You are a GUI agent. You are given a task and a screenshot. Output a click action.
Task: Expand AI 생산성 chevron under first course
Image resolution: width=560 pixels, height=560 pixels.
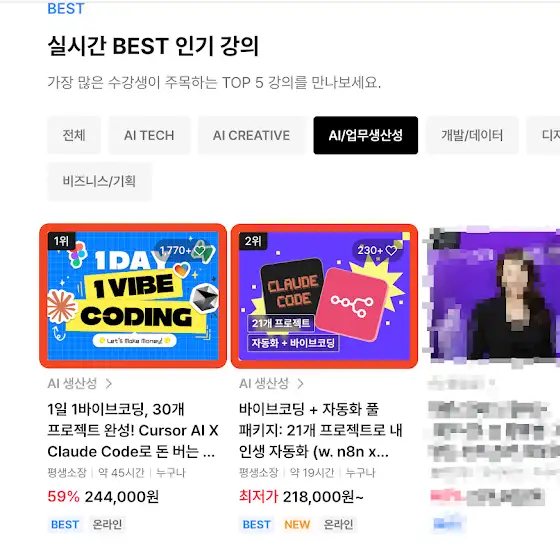[109, 384]
